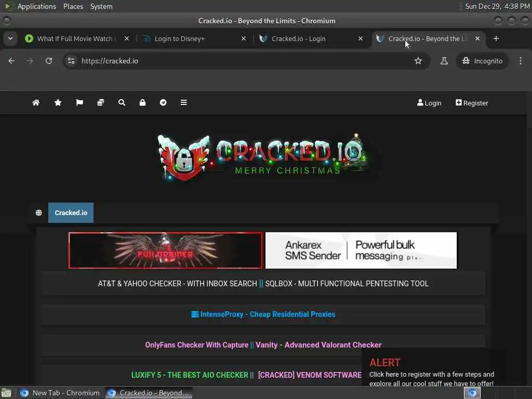Open the System menu

pyautogui.click(x=101, y=6)
